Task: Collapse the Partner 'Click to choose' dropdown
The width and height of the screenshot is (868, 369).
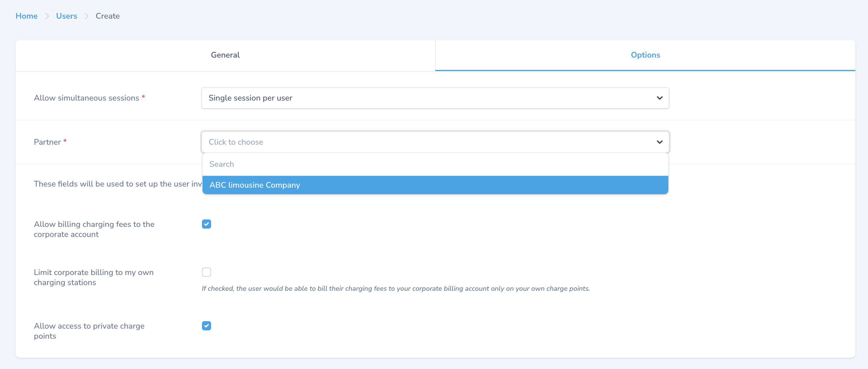Action: click(x=435, y=142)
